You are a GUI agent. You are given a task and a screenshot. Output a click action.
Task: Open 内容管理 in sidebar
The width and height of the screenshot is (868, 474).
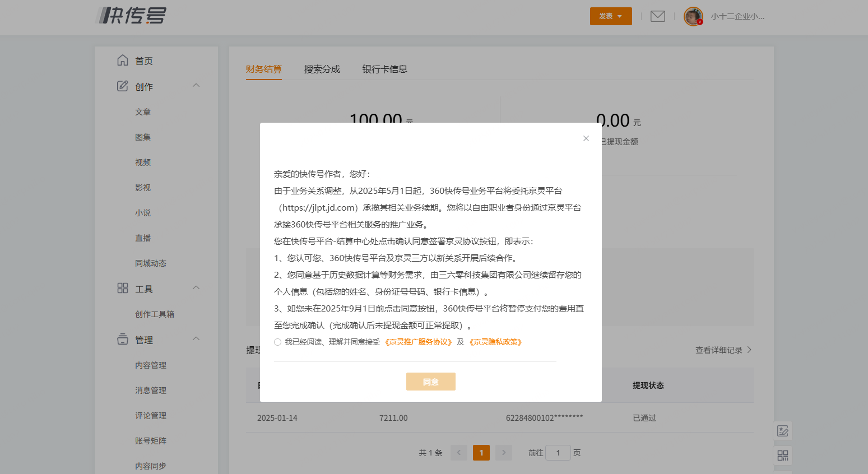pyautogui.click(x=151, y=365)
